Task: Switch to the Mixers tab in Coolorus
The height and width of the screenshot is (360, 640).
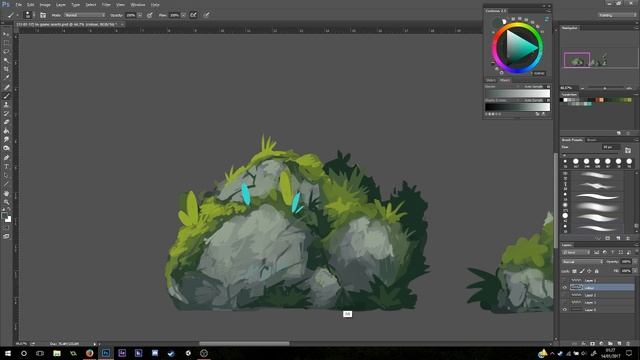Action: 504,80
